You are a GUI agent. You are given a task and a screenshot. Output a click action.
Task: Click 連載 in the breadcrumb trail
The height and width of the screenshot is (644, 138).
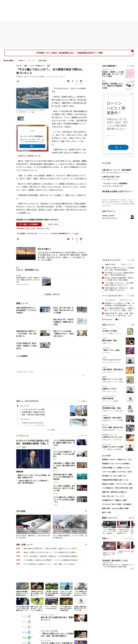coord(26,66)
